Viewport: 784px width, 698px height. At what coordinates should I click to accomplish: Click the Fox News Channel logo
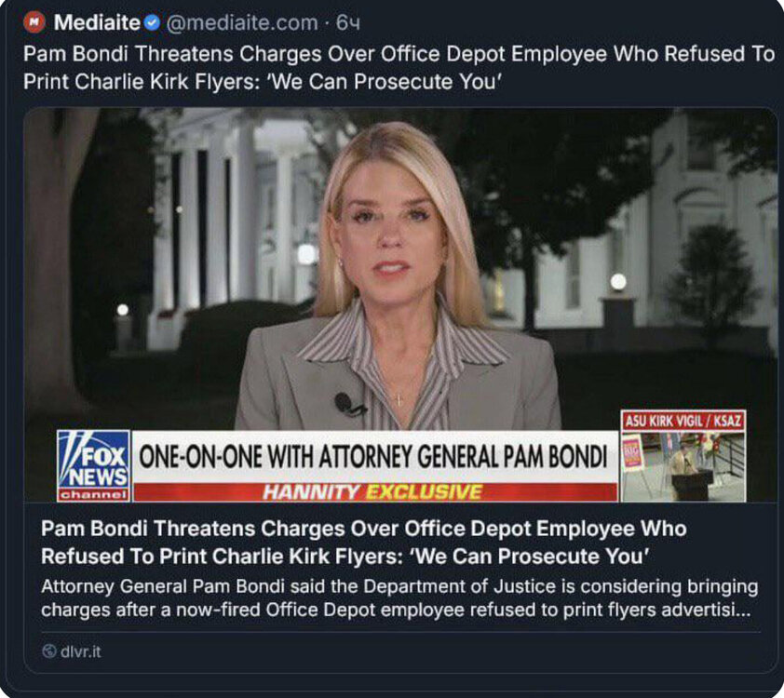[93, 465]
